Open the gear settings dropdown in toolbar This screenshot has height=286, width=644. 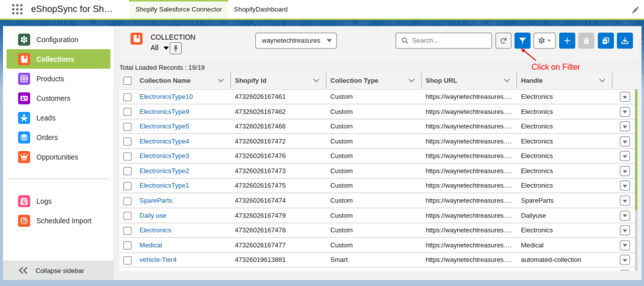pos(545,41)
